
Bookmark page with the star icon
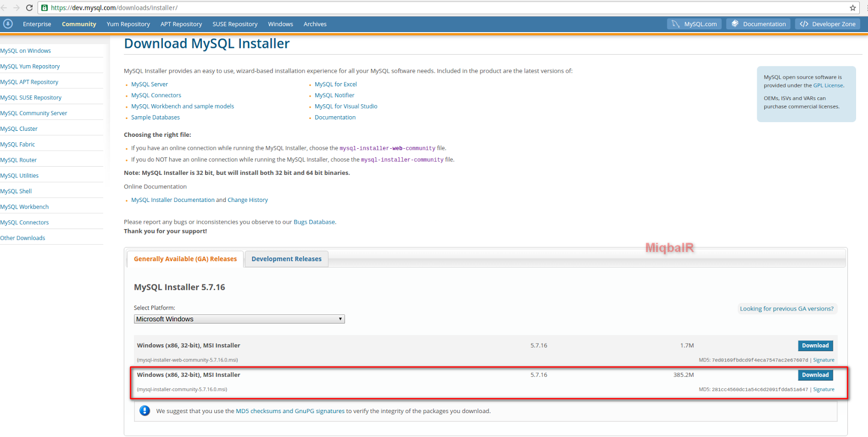point(853,8)
